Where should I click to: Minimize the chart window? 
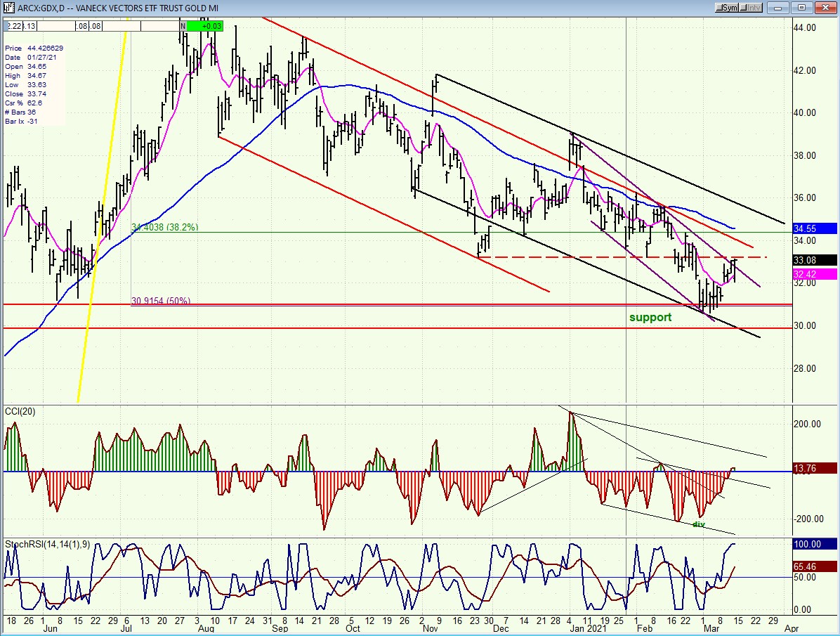pos(778,8)
